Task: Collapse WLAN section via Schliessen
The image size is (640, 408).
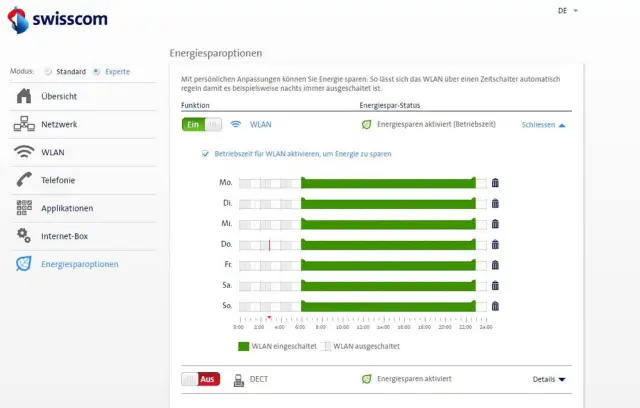Action: [543, 125]
